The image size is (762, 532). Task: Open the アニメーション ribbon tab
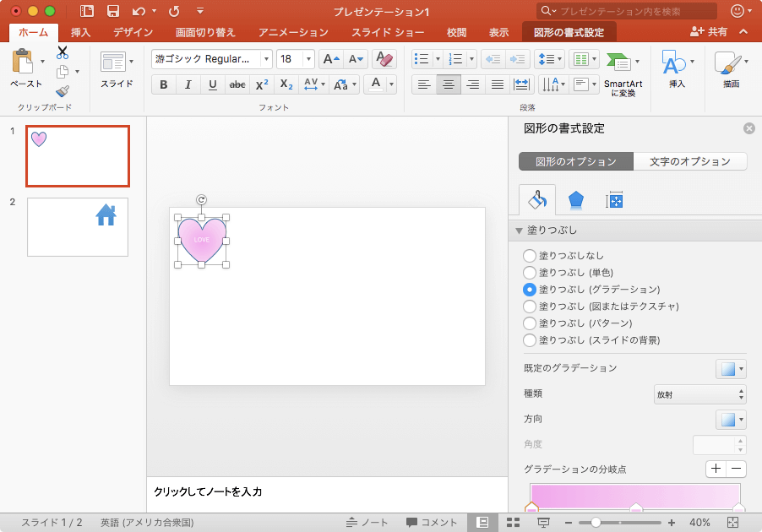point(292,32)
